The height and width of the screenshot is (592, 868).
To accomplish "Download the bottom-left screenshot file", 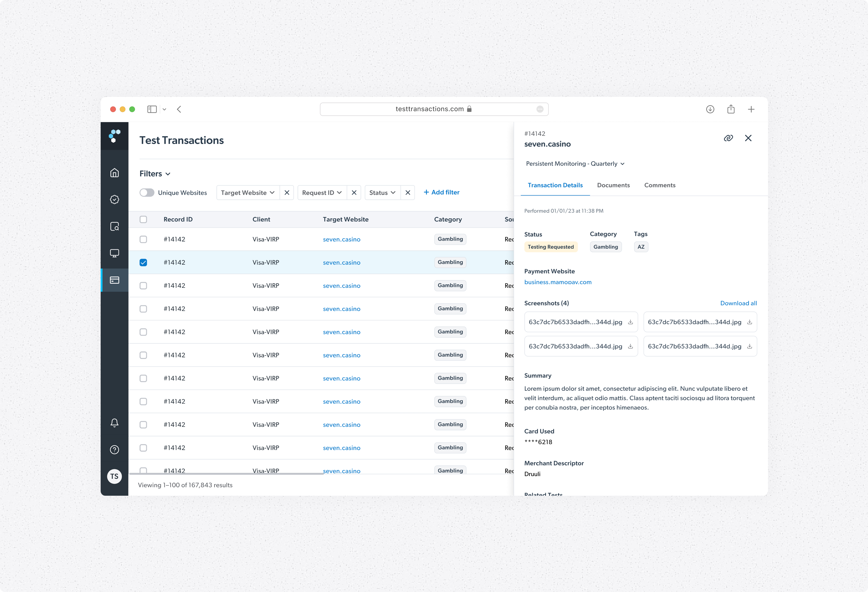I will pos(630,346).
